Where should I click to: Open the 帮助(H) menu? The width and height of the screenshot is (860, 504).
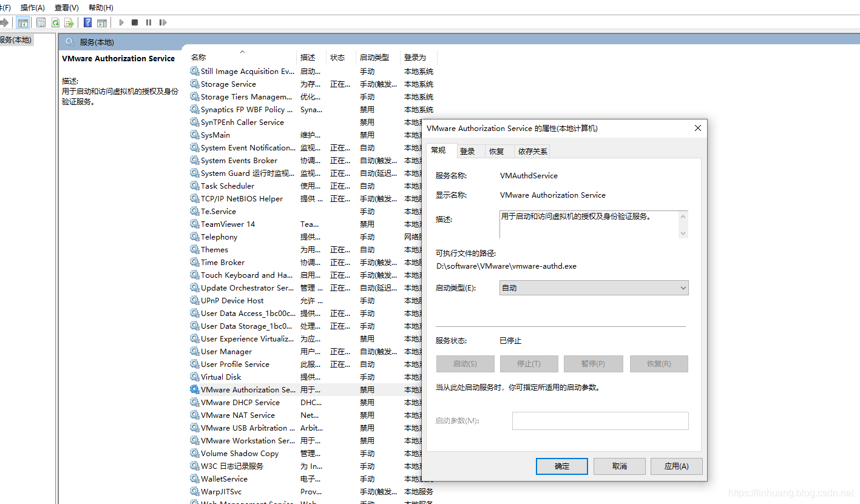click(101, 7)
